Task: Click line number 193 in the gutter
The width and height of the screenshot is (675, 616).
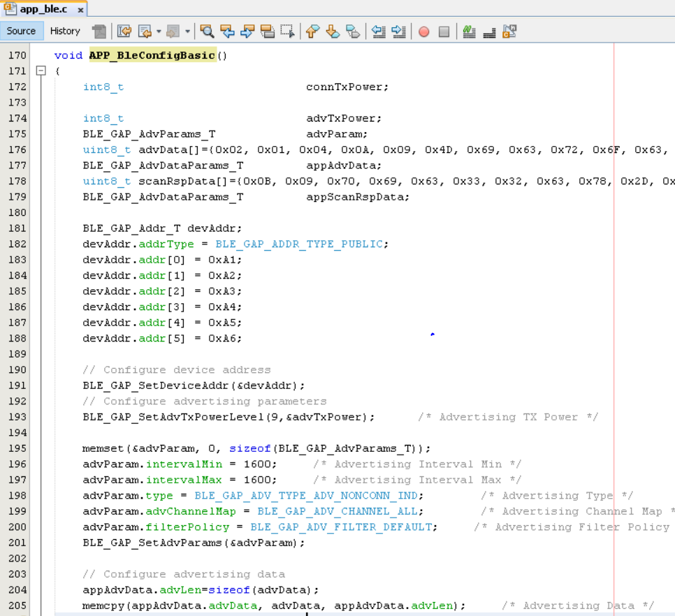Action: (x=17, y=417)
